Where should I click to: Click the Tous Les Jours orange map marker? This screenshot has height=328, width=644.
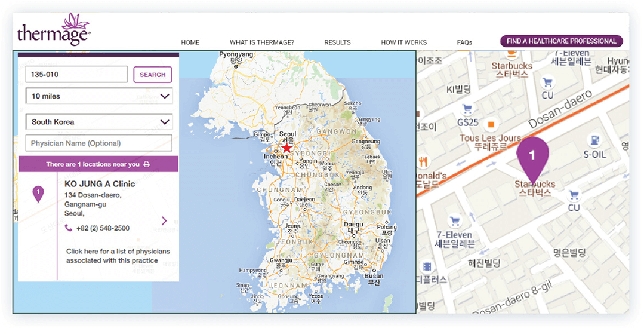(x=491, y=125)
